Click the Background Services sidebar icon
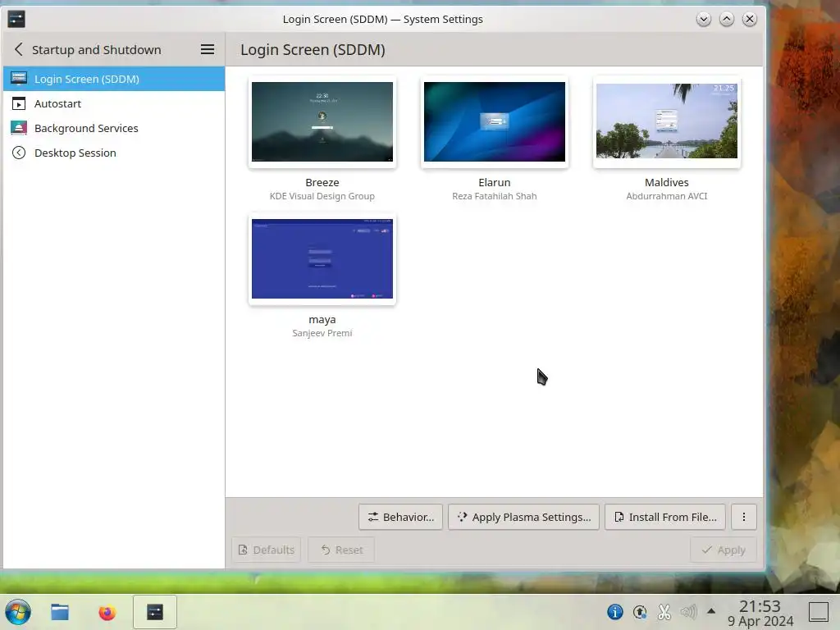 19,128
